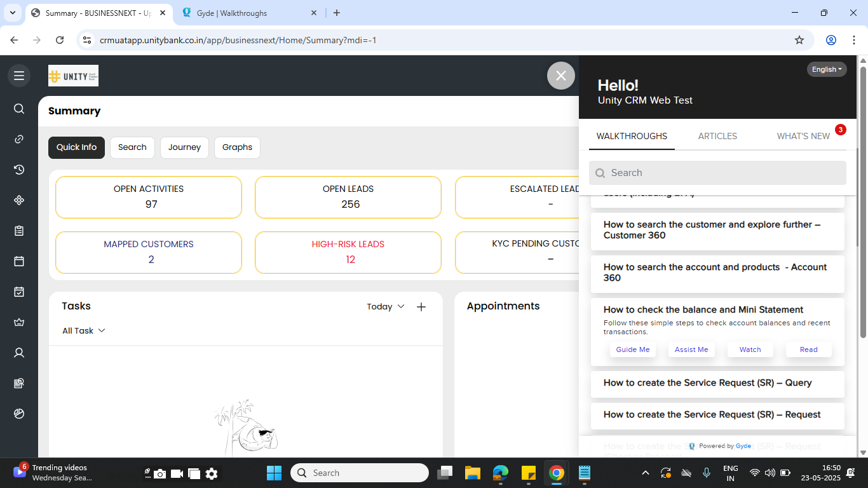
Task: Click Guide Me for balance walkthrough
Action: (633, 349)
